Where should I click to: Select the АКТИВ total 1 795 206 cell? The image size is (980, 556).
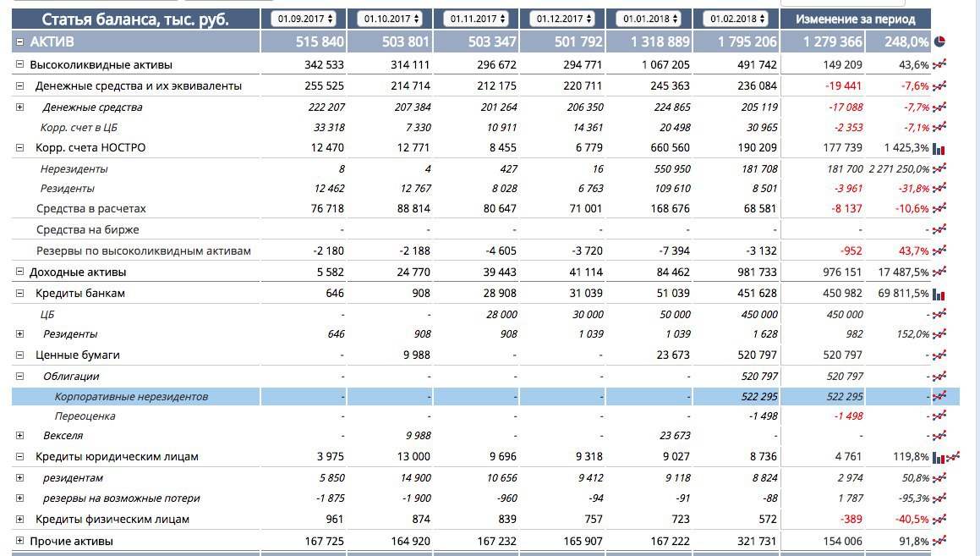[747, 42]
